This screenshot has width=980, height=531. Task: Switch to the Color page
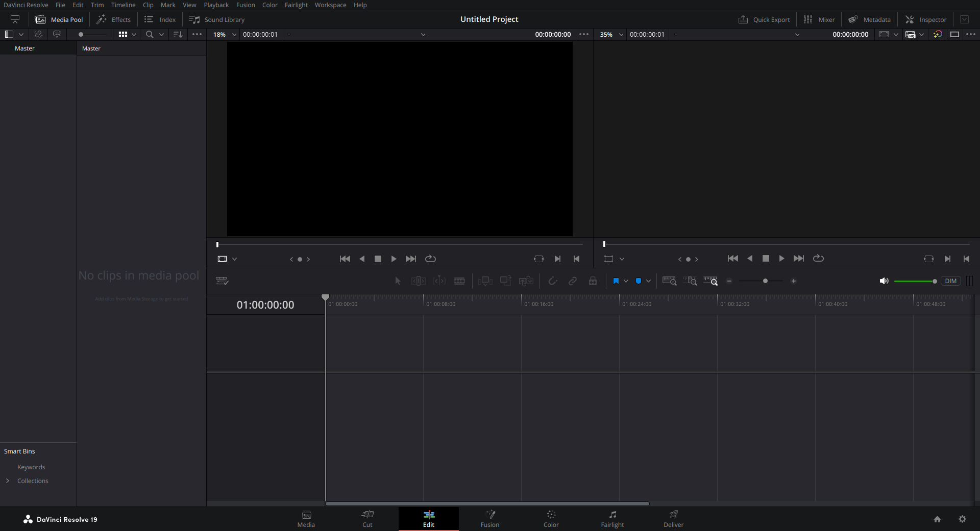point(551,519)
